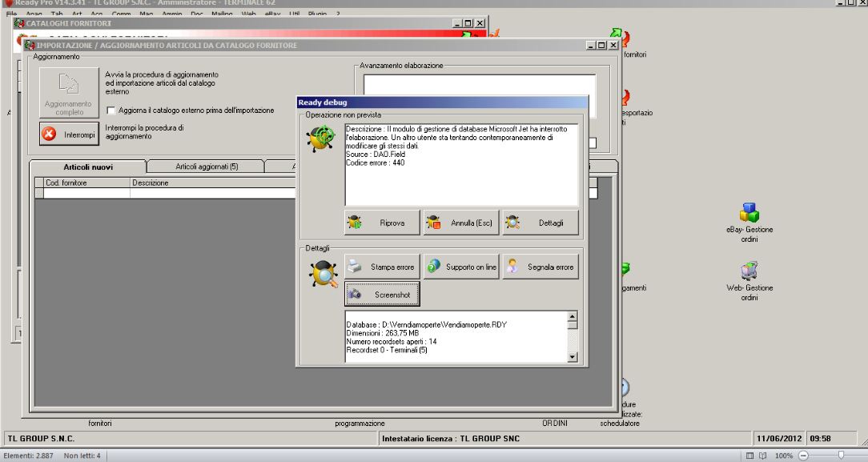The height and width of the screenshot is (462, 868).
Task: Open the Plugin menu
Action: coord(317,14)
